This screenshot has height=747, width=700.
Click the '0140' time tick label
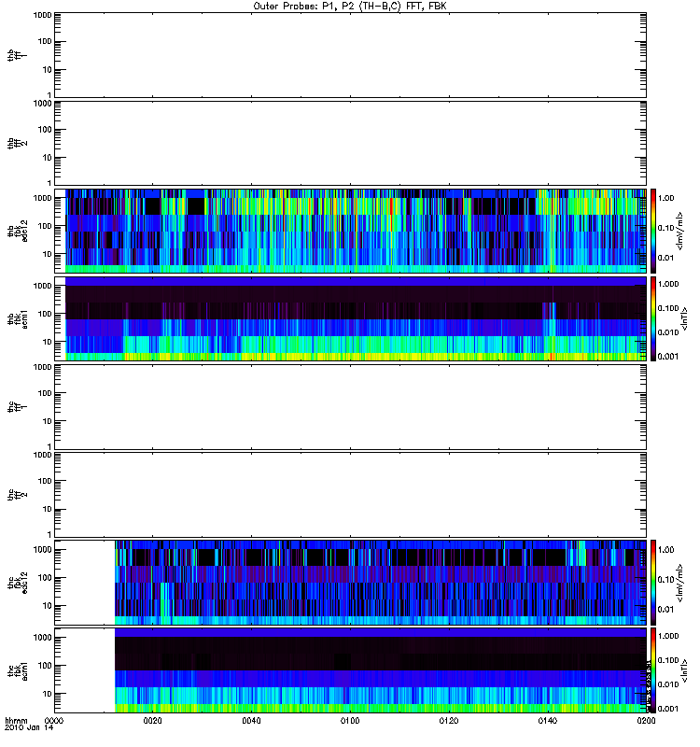(x=548, y=721)
